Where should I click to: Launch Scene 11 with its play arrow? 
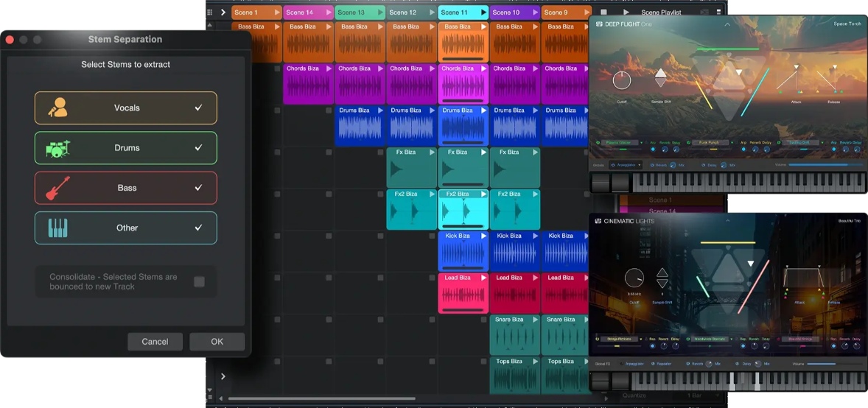(483, 13)
